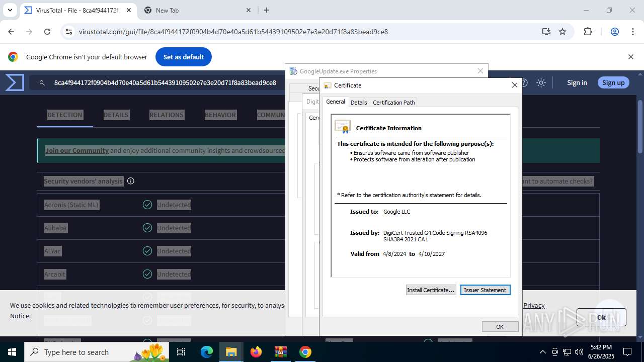Image resolution: width=644 pixels, height=362 pixels.
Task: Open the Windows notification center
Action: pos(627,352)
